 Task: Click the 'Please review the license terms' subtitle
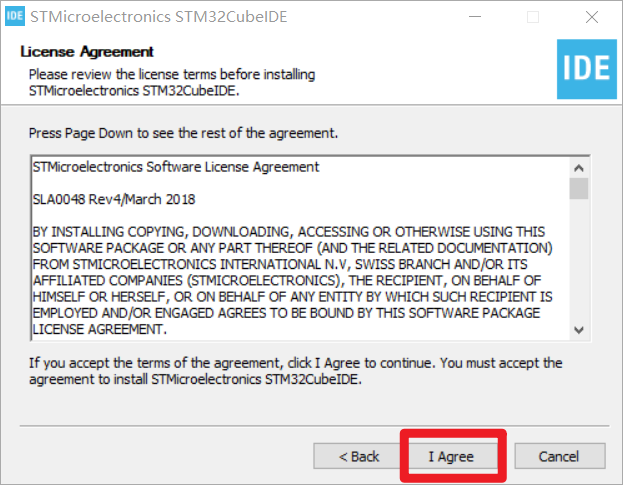[x=172, y=82]
